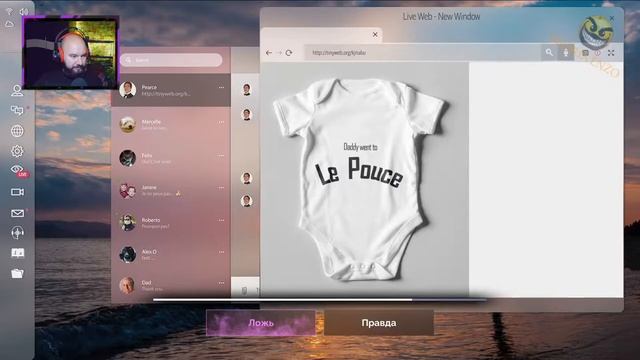This screenshot has width=640, height=360.
Task: Click the Le Pouce baby onesie image
Action: tap(364, 180)
